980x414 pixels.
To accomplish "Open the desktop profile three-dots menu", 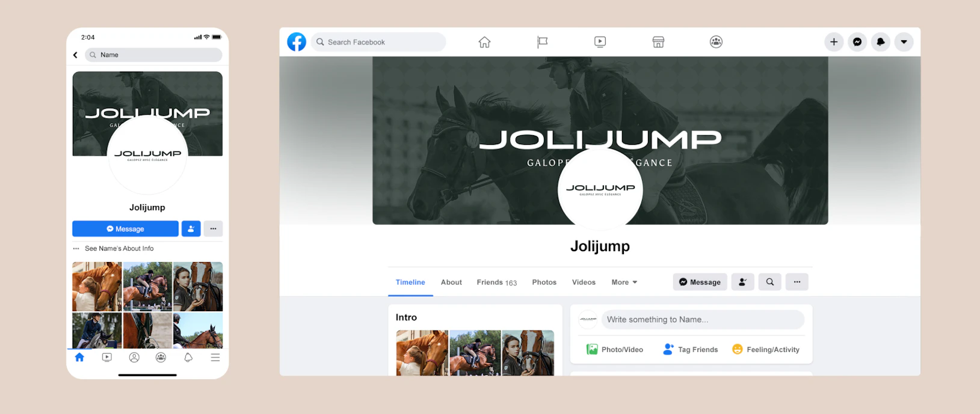I will click(x=797, y=282).
